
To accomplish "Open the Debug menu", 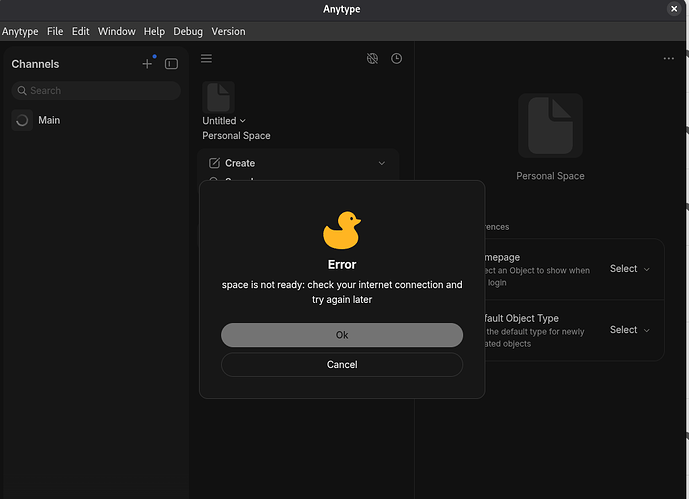I will pos(188,32).
